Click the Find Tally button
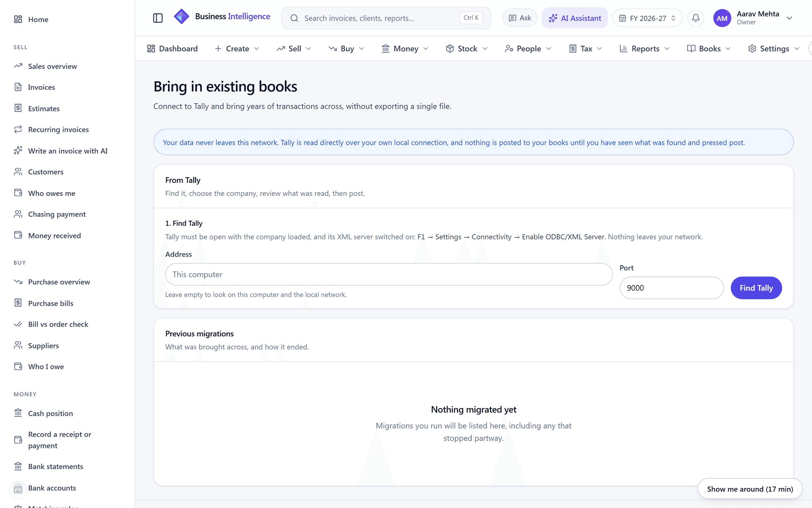This screenshot has height=508, width=812. [756, 288]
